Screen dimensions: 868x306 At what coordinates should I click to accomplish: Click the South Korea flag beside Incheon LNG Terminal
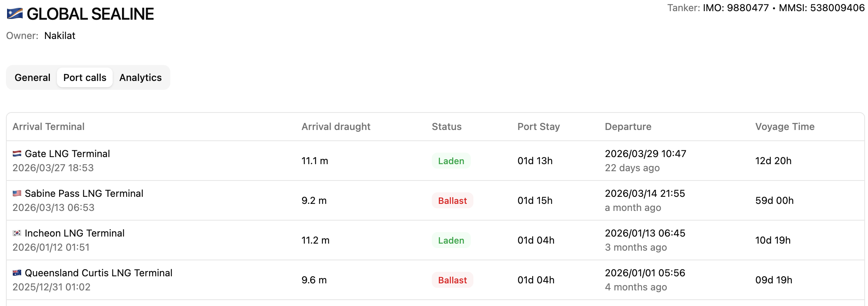tap(17, 233)
